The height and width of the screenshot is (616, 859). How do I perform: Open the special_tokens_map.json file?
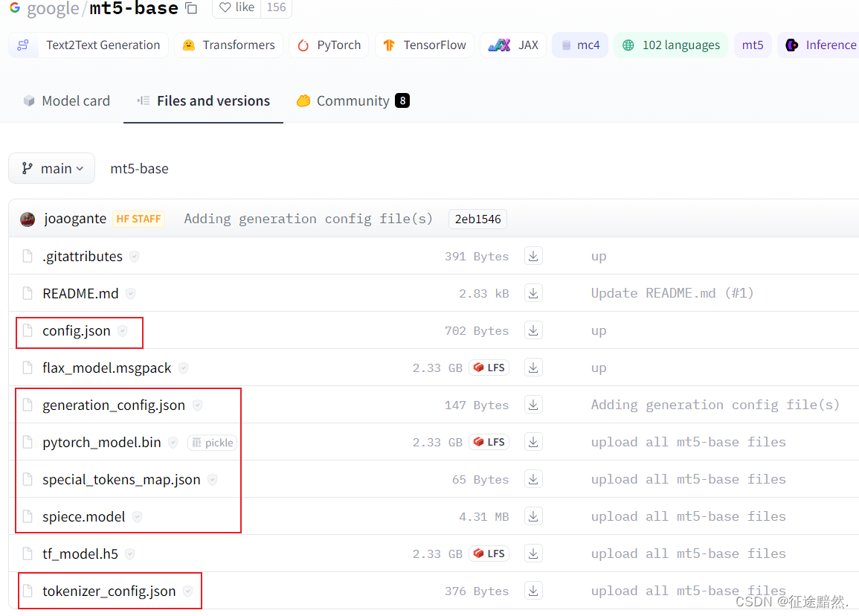(x=122, y=480)
